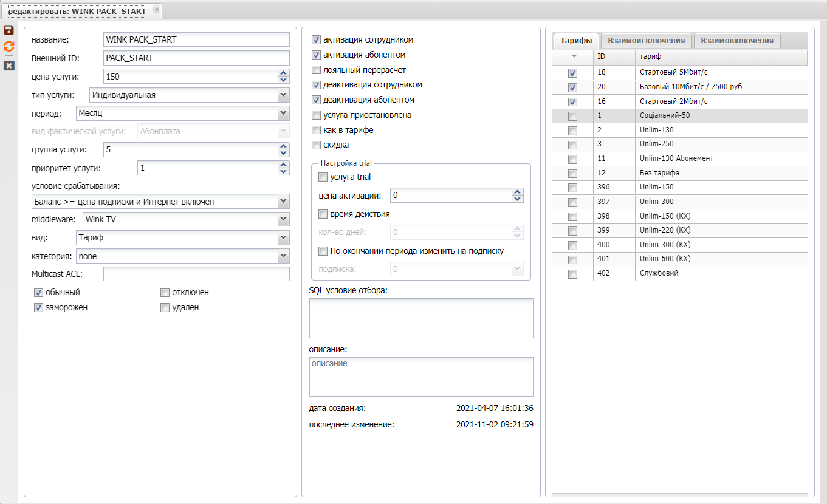The image size is (827, 504).
Task: Click the orange refresh icon
Action: coord(9,47)
